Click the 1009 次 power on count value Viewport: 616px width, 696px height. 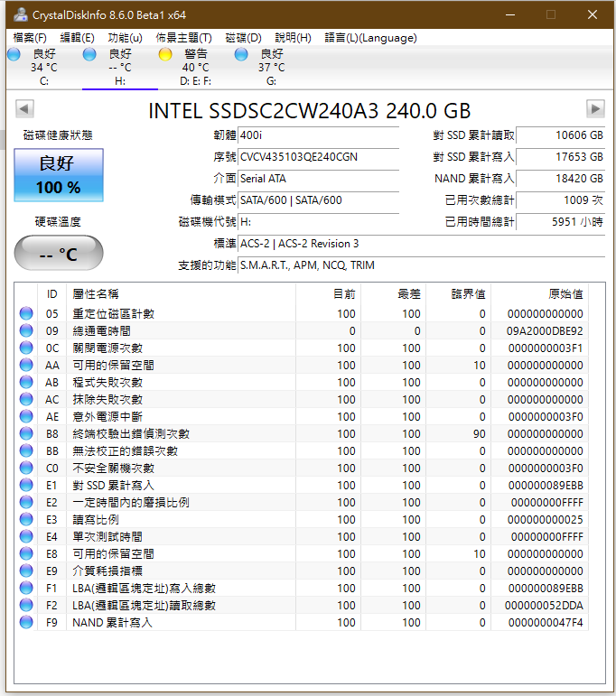coord(561,200)
